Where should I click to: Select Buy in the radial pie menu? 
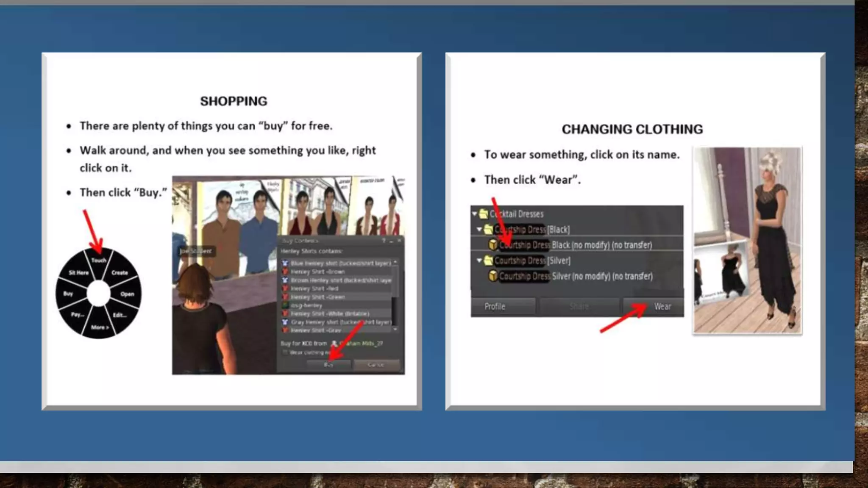pos(68,293)
